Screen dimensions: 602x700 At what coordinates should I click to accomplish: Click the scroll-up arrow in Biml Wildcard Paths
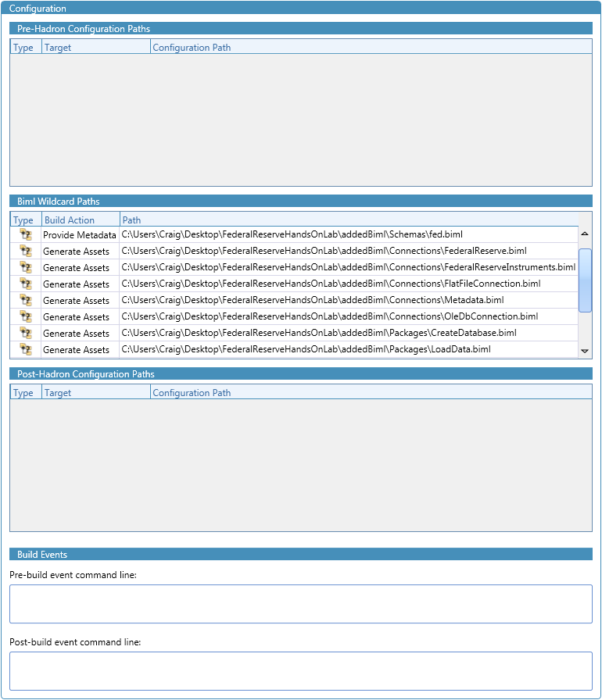click(x=585, y=234)
